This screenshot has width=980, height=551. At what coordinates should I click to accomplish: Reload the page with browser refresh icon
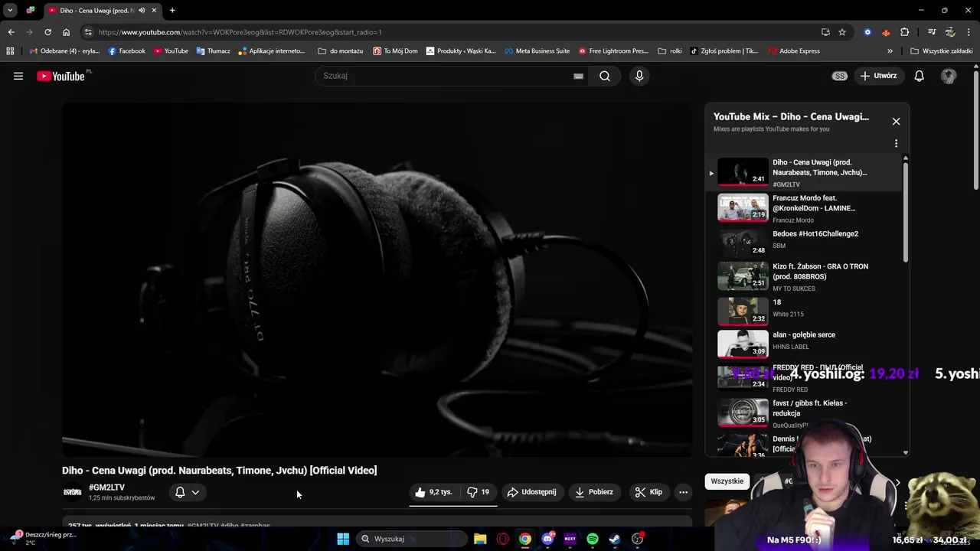(47, 32)
